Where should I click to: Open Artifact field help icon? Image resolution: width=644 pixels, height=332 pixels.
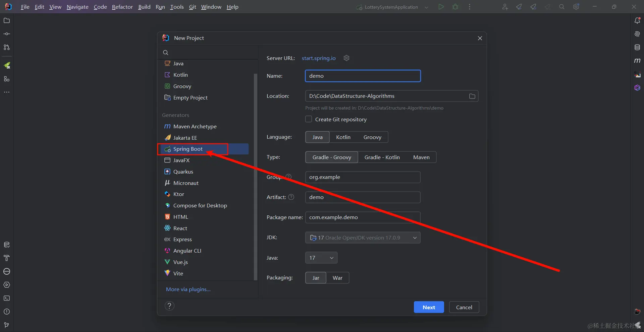tap(291, 197)
